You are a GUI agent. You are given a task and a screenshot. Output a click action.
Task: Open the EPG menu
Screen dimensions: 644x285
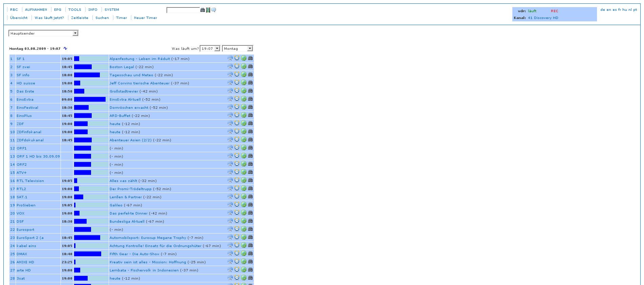[58, 10]
